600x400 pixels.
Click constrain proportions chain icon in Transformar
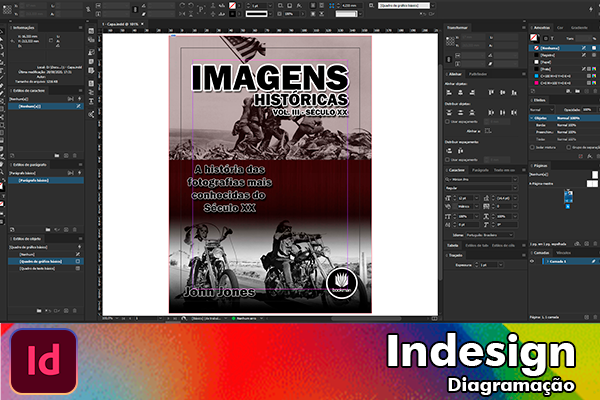point(449,59)
